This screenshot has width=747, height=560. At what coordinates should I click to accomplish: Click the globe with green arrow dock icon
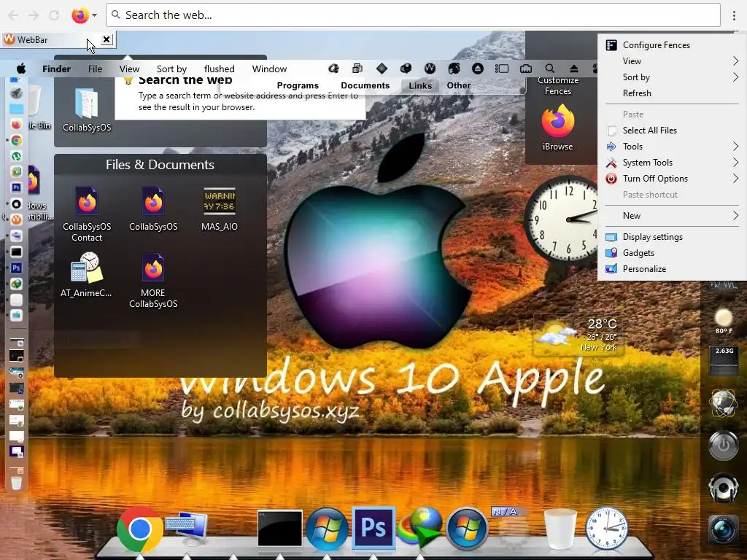coord(419,529)
